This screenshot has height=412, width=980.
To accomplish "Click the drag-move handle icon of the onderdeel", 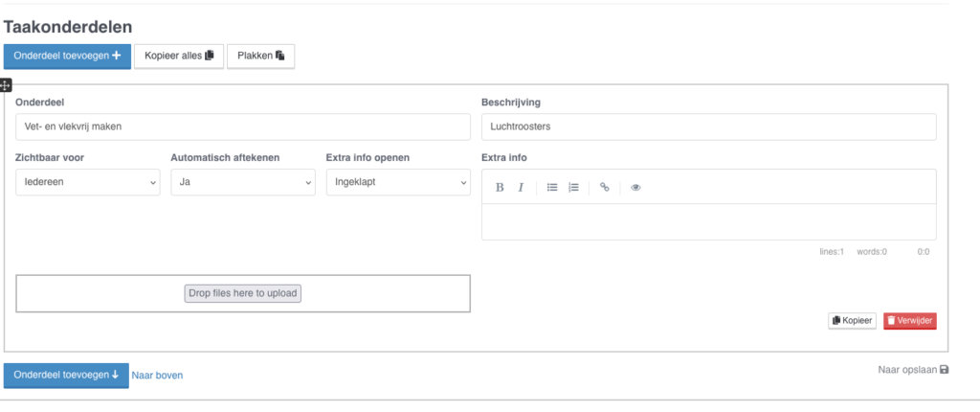I will [x=6, y=85].
